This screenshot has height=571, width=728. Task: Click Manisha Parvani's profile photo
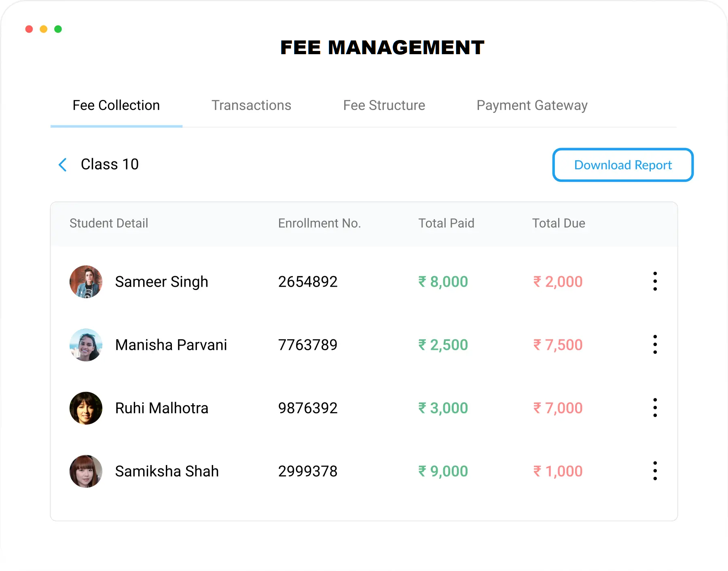tap(86, 345)
